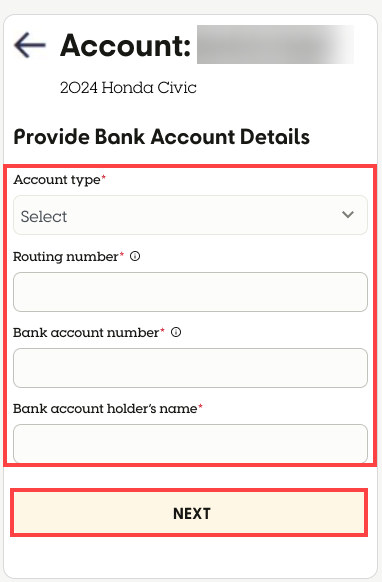
Task: Click the Account type label
Action: 57,180
